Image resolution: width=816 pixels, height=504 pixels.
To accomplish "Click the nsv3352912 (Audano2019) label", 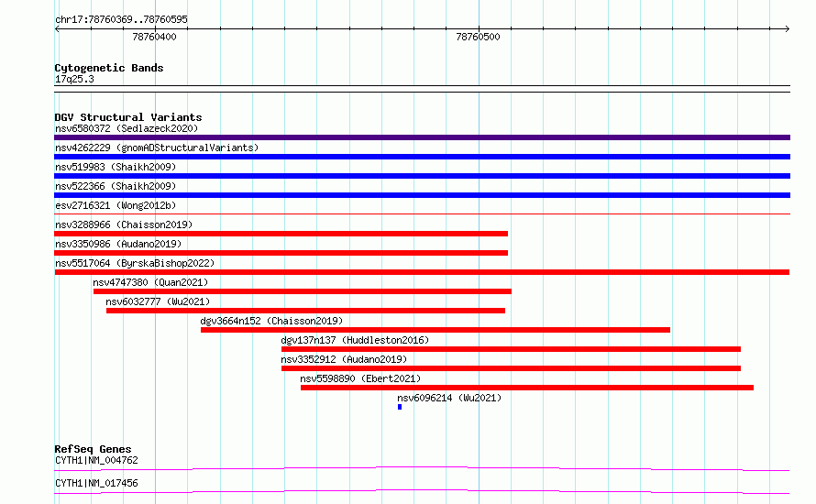I will pyautogui.click(x=344, y=359).
